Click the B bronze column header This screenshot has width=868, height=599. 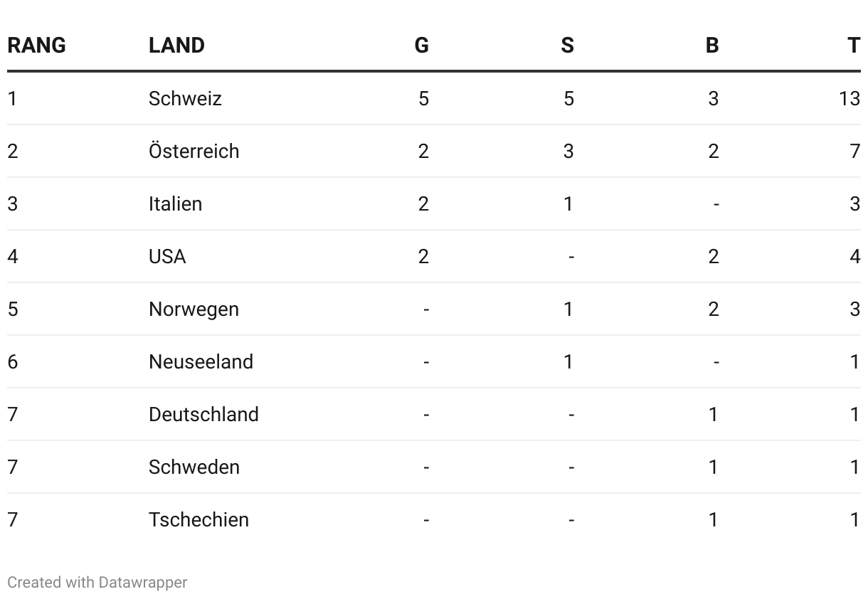(712, 46)
